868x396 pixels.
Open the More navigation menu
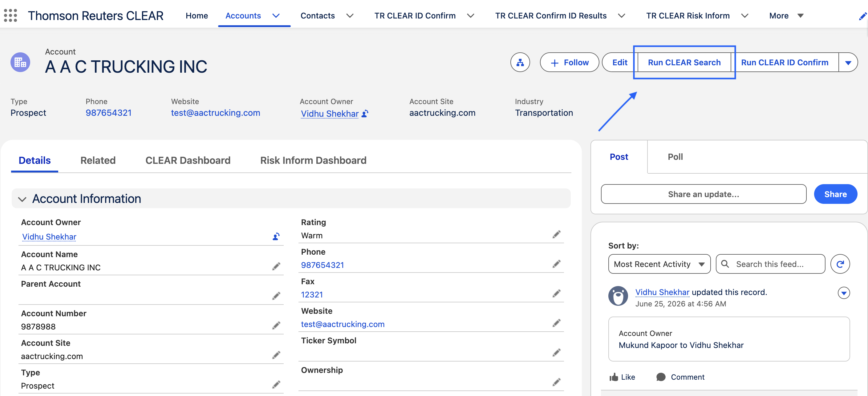[x=786, y=16]
